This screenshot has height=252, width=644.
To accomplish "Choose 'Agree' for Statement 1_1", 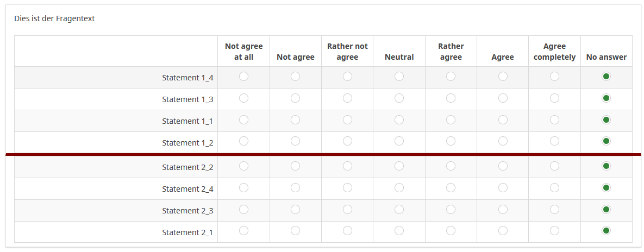I will (x=503, y=120).
